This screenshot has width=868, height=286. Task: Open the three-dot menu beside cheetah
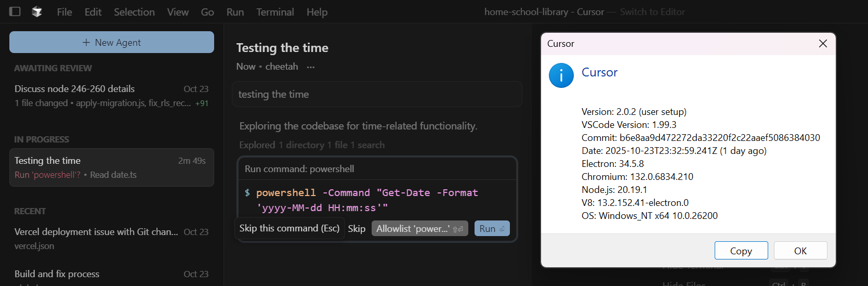point(311,67)
